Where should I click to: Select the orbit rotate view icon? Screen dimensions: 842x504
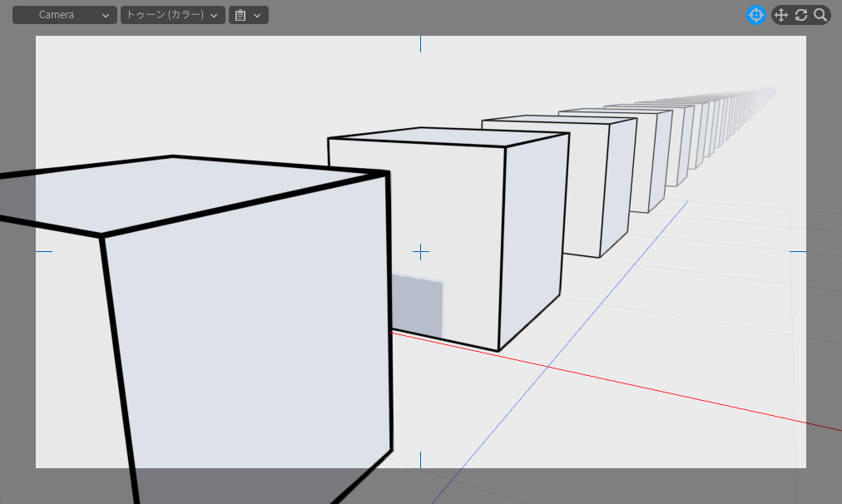801,15
